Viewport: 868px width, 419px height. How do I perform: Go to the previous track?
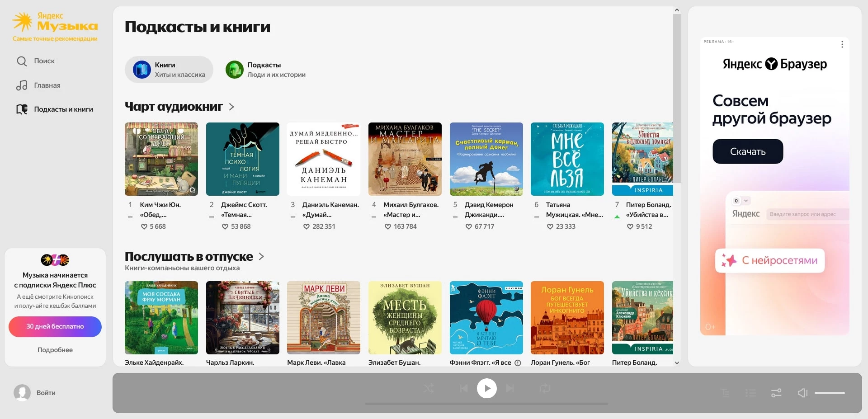pyautogui.click(x=463, y=388)
